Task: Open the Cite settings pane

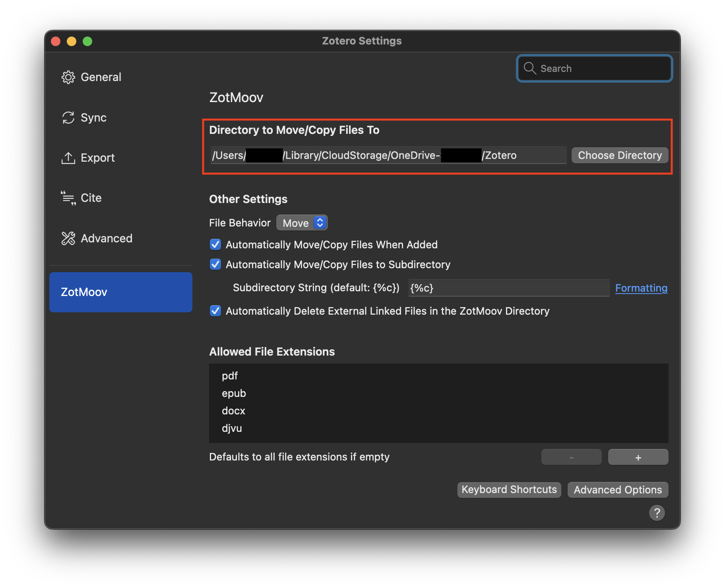Action: (120, 198)
